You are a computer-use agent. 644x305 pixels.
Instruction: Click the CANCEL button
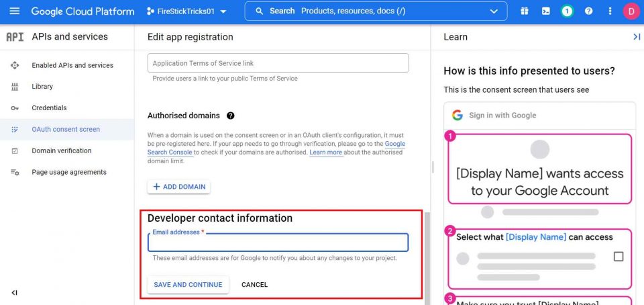tap(255, 284)
